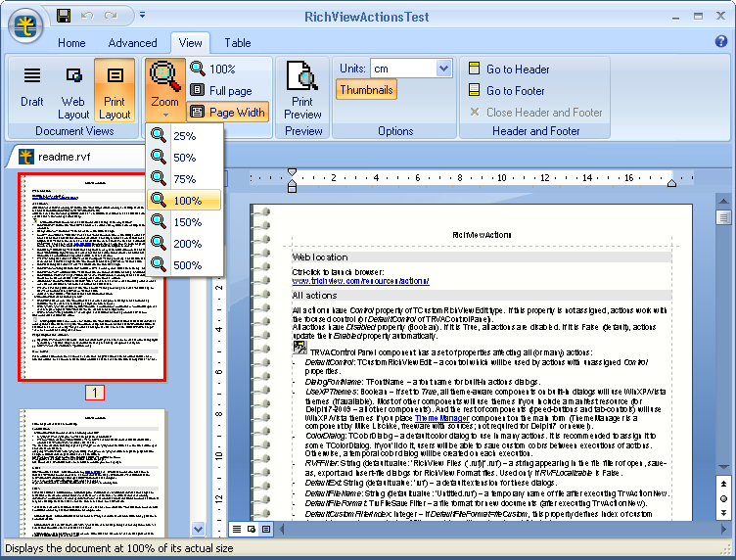Open the help question mark icon
The width and height of the screenshot is (736, 560).
(721, 42)
